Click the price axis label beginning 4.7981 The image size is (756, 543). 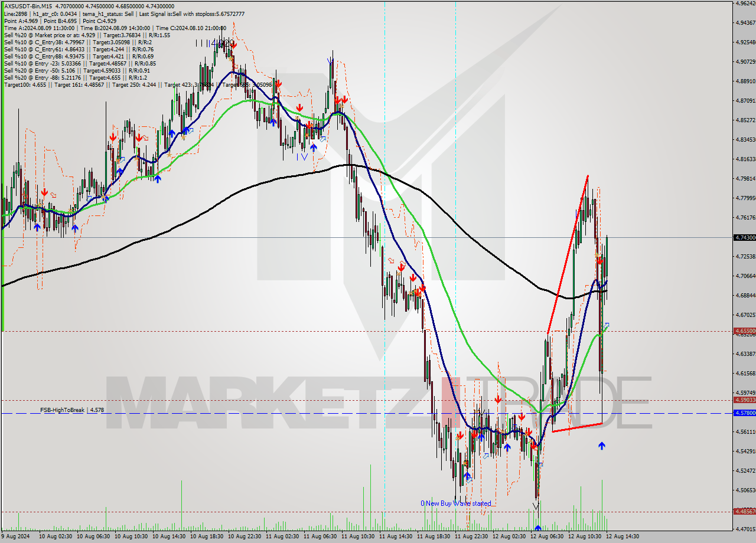click(x=745, y=178)
